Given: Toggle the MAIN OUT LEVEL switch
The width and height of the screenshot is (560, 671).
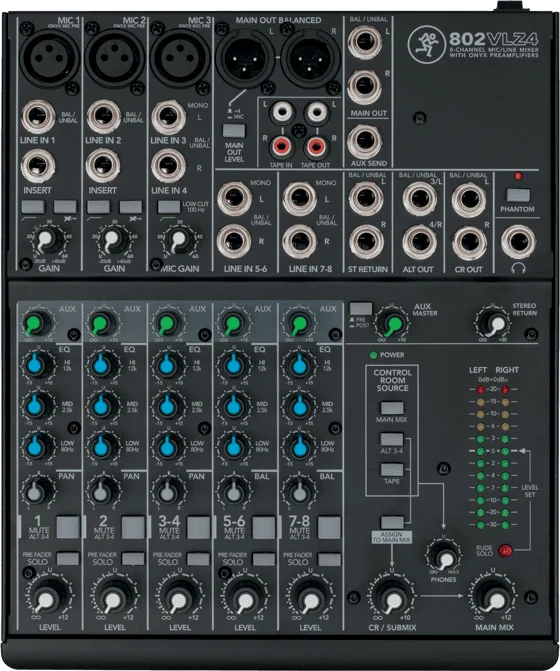Looking at the screenshot, I should (234, 131).
